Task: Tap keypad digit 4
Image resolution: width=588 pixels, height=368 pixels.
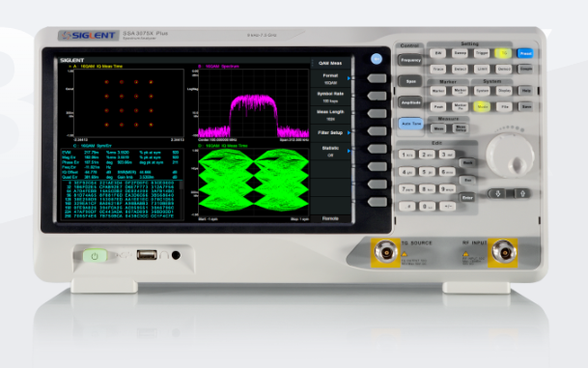Action: pyautogui.click(x=406, y=172)
